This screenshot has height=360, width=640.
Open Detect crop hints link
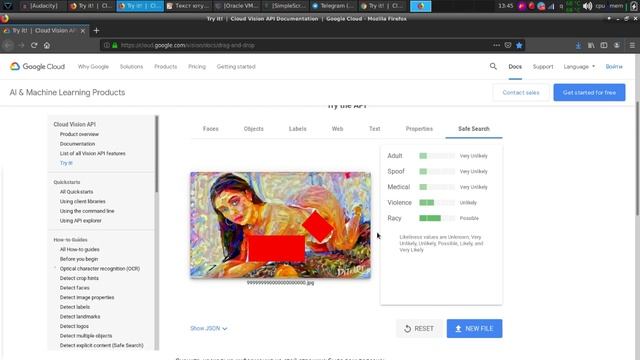pyautogui.click(x=79, y=278)
